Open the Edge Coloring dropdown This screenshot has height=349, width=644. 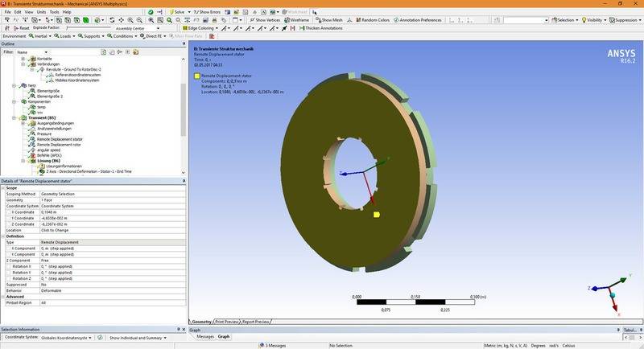200,28
